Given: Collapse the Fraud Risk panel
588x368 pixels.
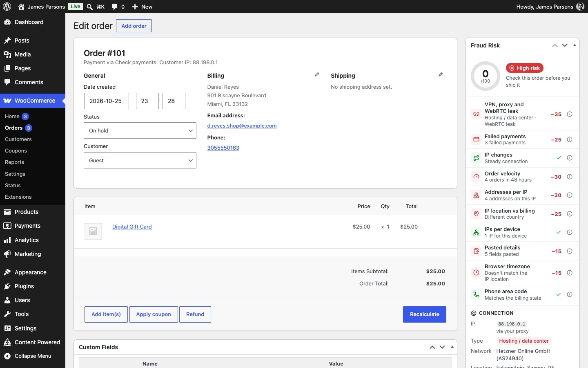Looking at the screenshot, I should pos(575,45).
